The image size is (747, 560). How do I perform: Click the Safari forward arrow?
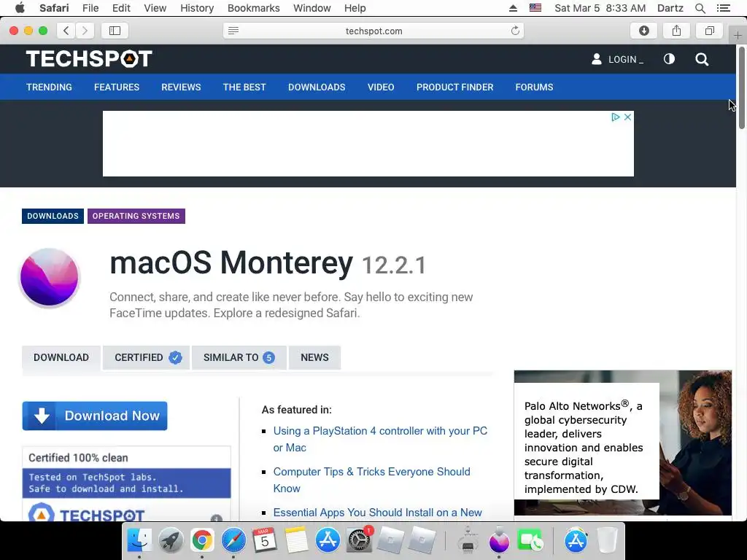tap(85, 31)
